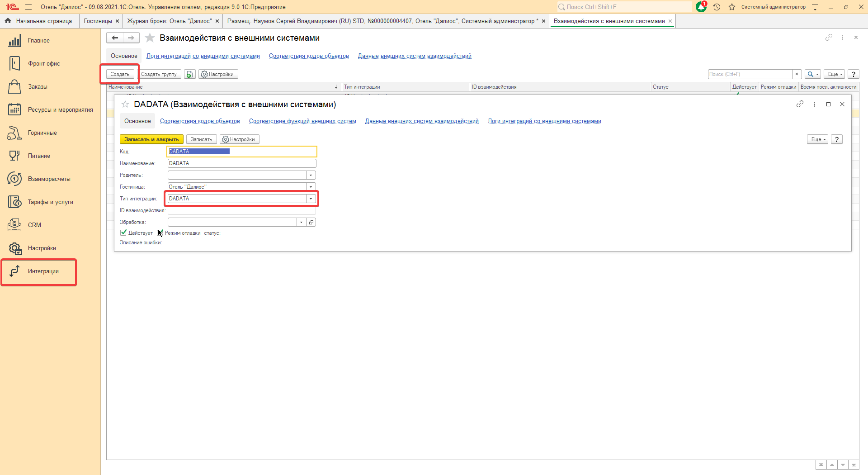868x475 pixels.
Task: Open list page more-options dots
Action: pyautogui.click(x=842, y=38)
